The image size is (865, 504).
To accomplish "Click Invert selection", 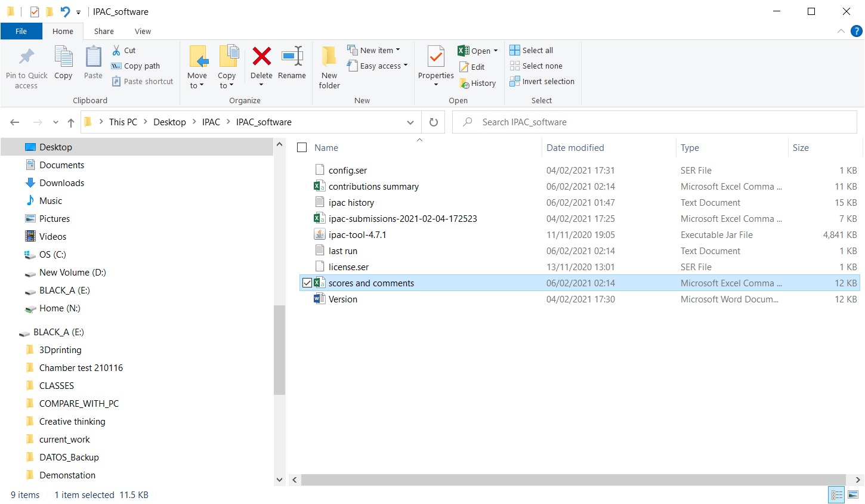I will (x=542, y=82).
